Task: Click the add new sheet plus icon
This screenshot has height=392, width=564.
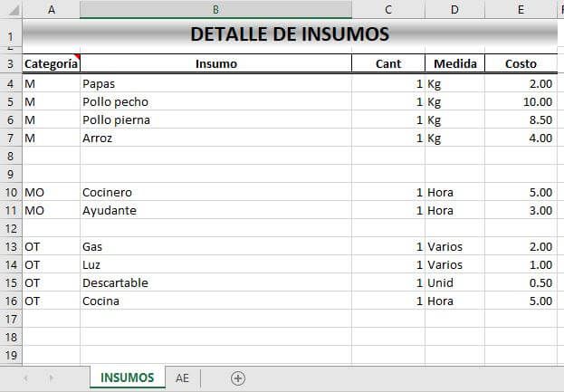Action: point(238,378)
